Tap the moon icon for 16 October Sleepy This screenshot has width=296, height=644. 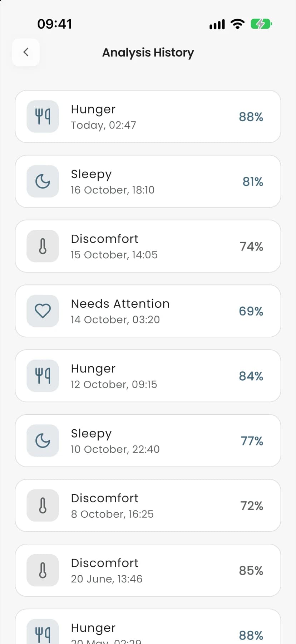43,181
